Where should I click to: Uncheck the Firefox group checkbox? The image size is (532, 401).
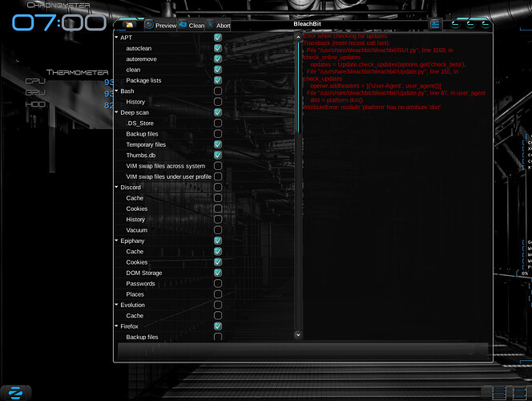click(218, 326)
